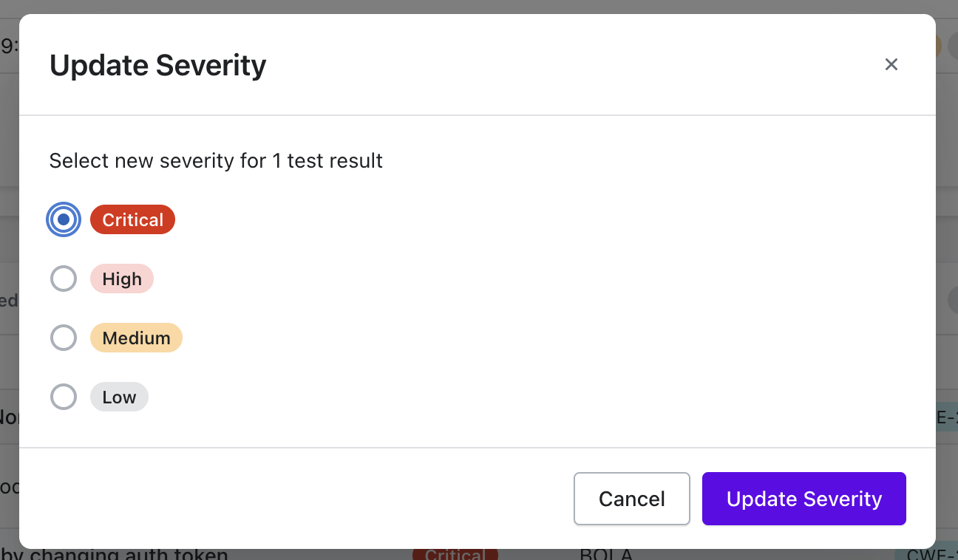Screen dimensions: 958x560
Task: Click the partial CWE tag beside Low option
Action: point(946,417)
